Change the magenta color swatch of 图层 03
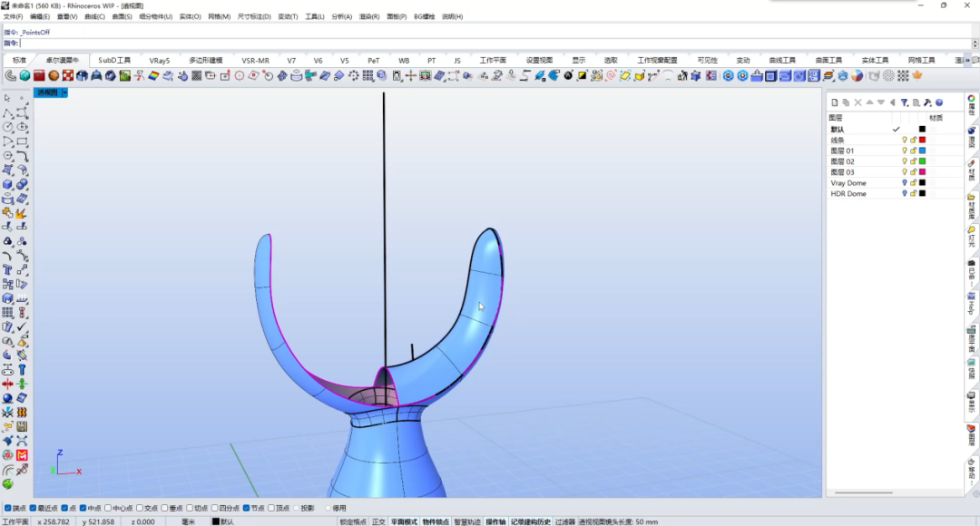The width and height of the screenshot is (980, 526). 922,171
